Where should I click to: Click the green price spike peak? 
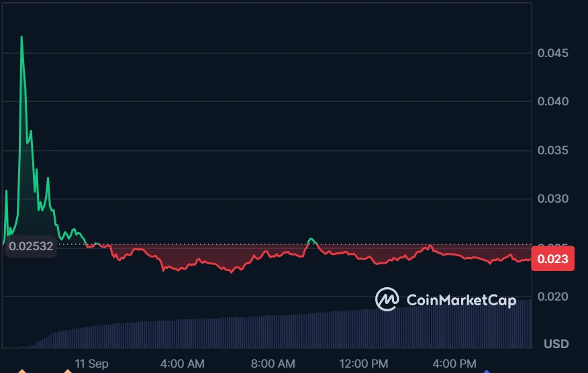pos(21,37)
